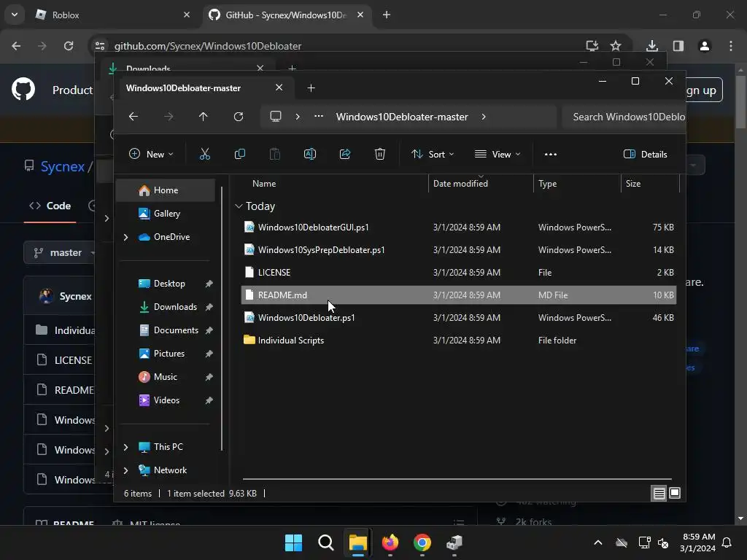Unpin Desktop using its pin icon
The image size is (747, 560).
[x=209, y=284]
